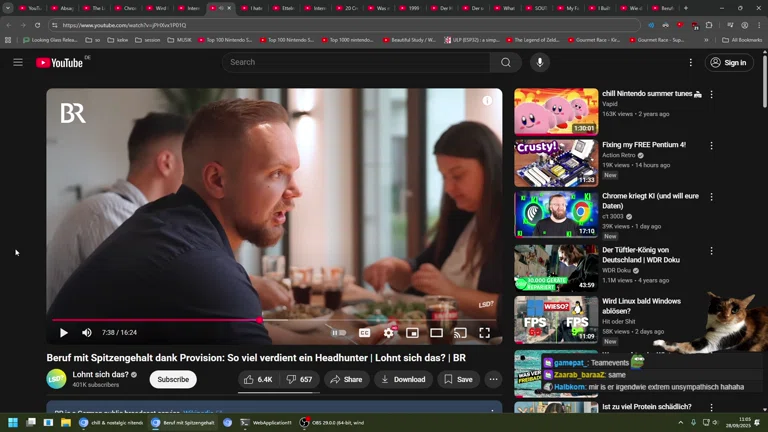Toggle theater mode view
Viewport: 768px width, 432px height.
(436, 333)
